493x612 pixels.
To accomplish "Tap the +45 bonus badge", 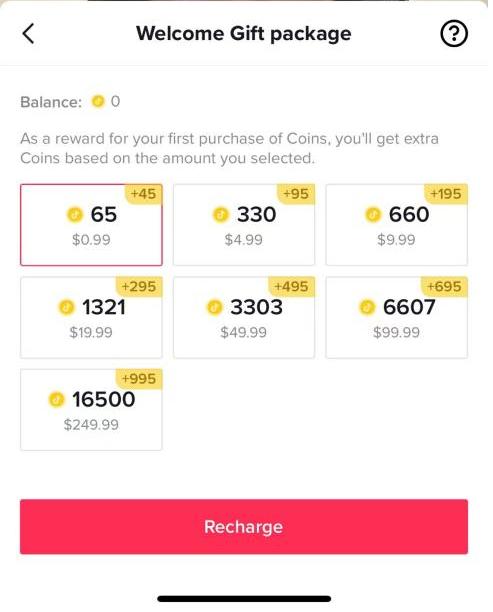I will tap(143, 194).
